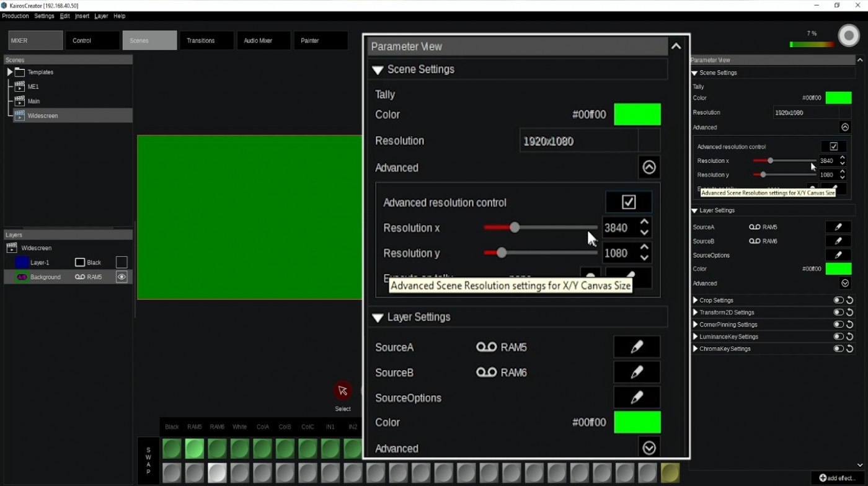
Task: Click the SourceA picker icon in the right-side panel
Action: click(x=838, y=227)
